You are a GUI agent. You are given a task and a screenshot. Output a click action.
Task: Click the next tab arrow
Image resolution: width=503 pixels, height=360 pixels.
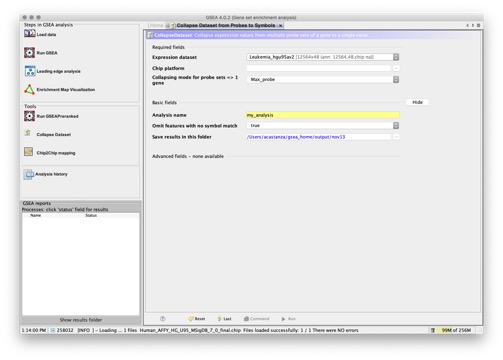pos(473,25)
